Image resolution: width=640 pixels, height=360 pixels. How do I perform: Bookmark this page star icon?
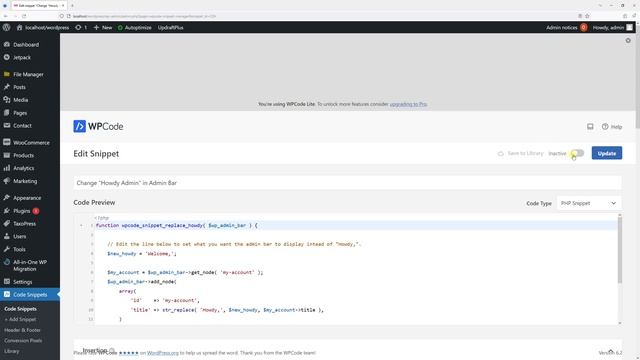[x=587, y=16]
